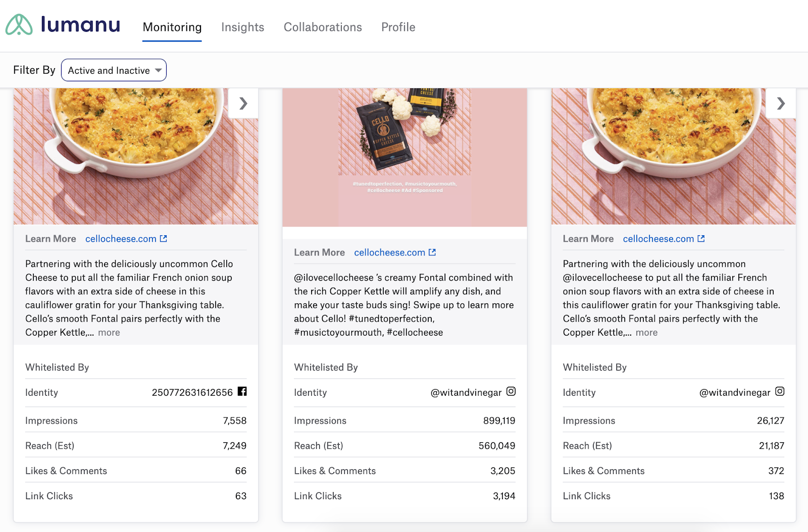Click the Impressions value 899,119
808x532 pixels.
pos(499,421)
